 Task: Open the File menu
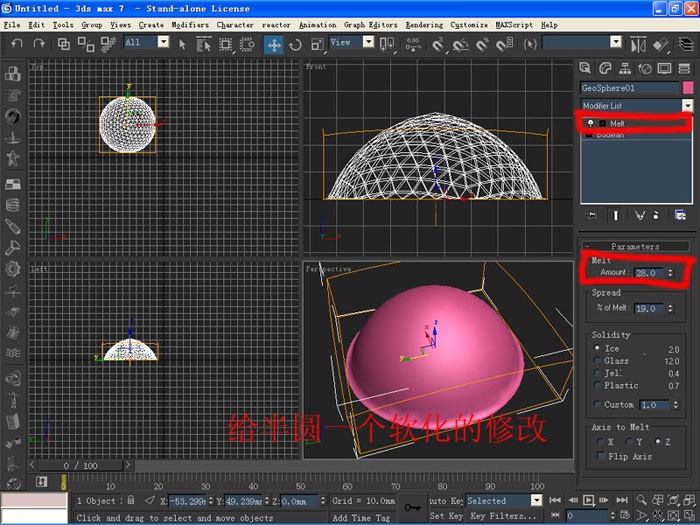coord(12,25)
